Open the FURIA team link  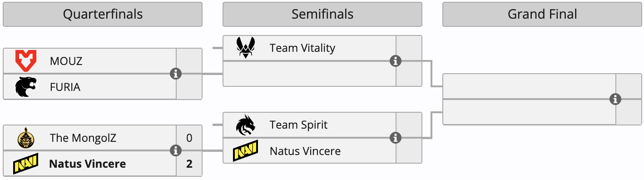(x=65, y=87)
